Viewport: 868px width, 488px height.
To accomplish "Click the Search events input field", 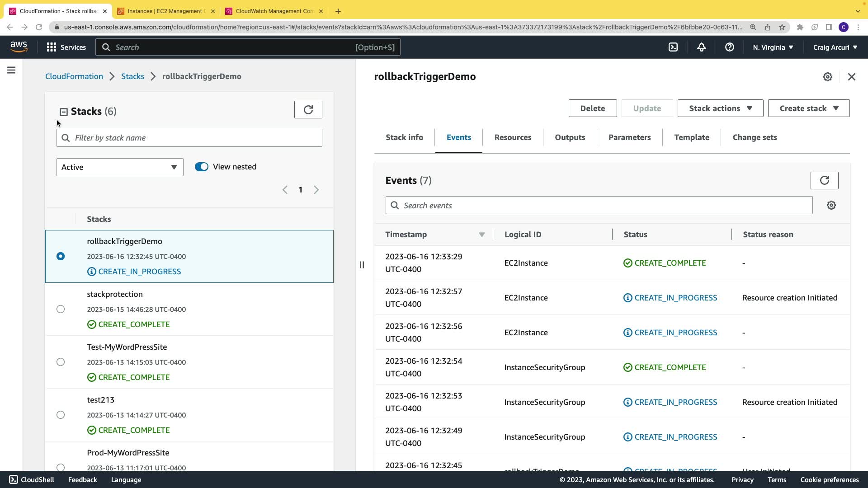I will (599, 206).
